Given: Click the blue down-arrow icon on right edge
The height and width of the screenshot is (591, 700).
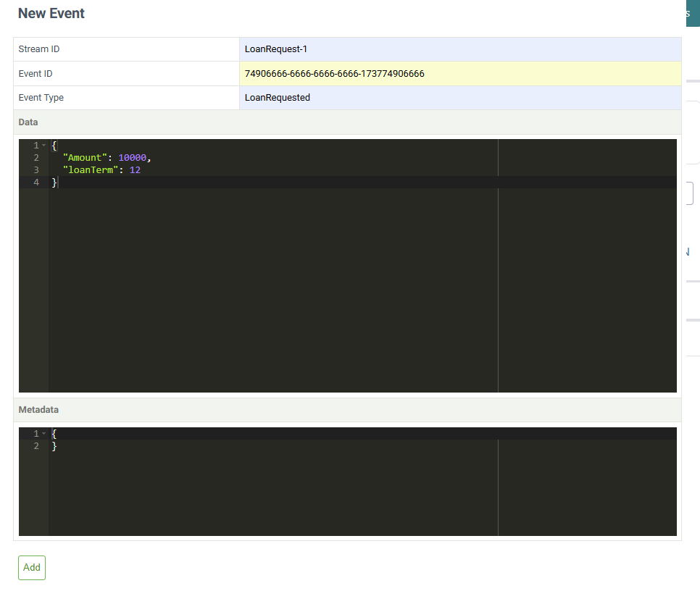Looking at the screenshot, I should tap(687, 251).
